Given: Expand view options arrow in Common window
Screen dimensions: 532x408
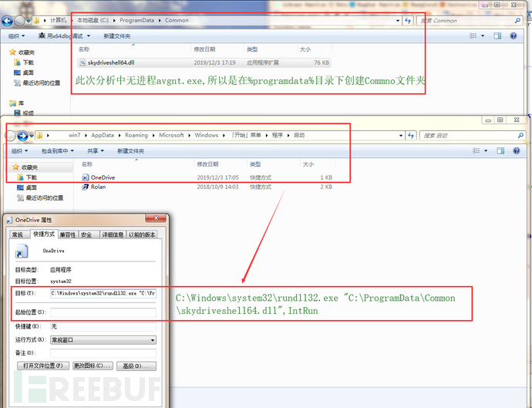Looking at the screenshot, I should pos(483,35).
